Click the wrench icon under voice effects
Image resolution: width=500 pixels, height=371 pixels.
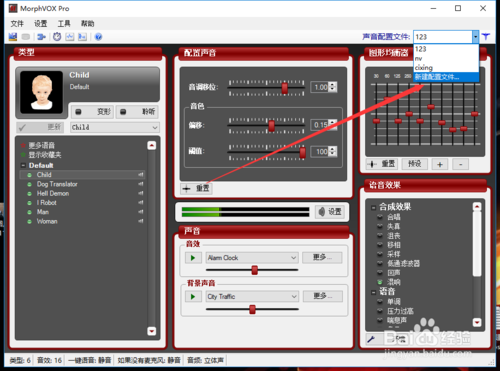(371, 339)
